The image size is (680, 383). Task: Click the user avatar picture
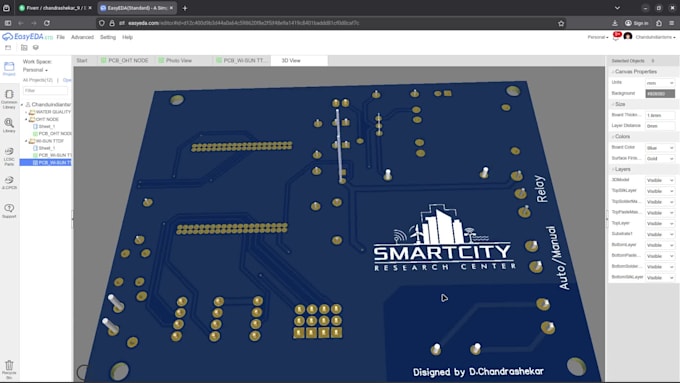pyautogui.click(x=628, y=37)
